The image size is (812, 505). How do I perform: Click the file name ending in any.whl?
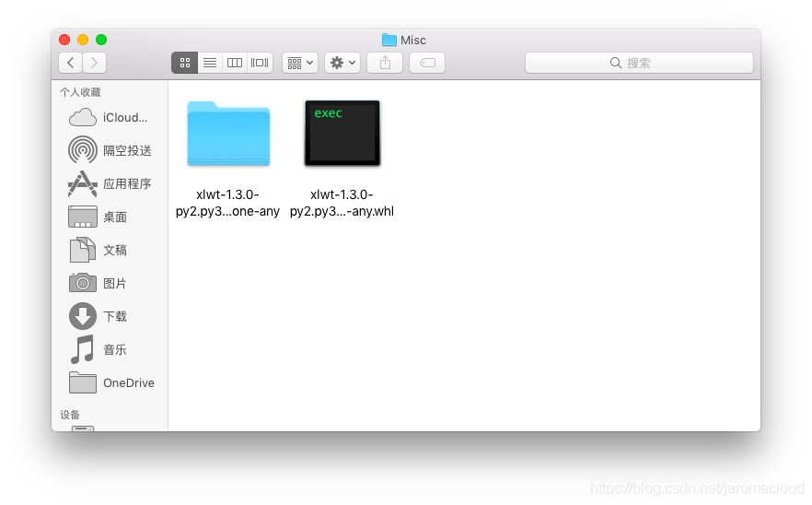342,203
